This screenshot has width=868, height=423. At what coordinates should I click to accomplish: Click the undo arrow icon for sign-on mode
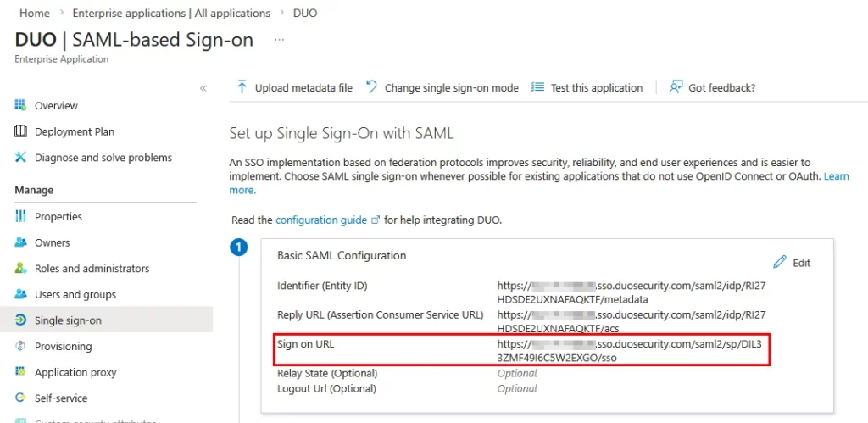(x=371, y=87)
